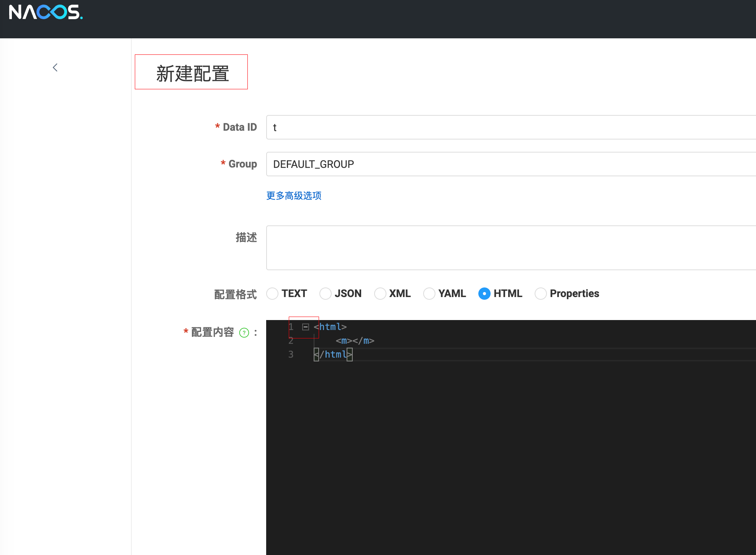
Task: Click the closing </html> tag
Action: 333,354
